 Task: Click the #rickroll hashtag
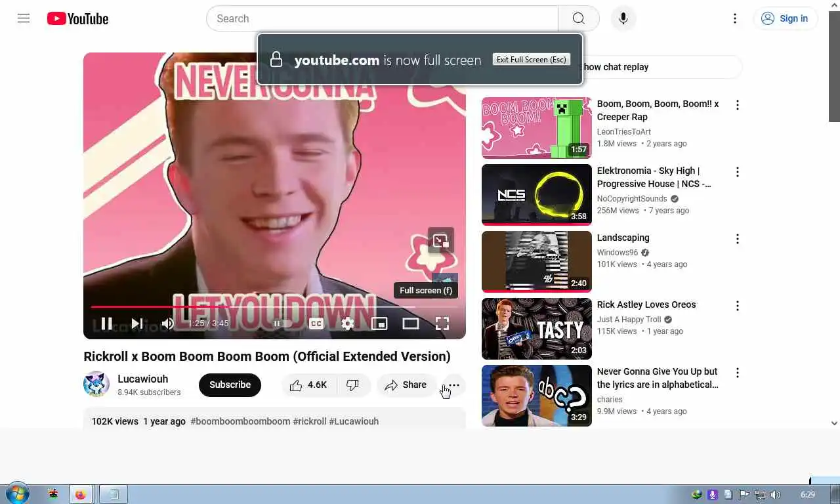coord(310,421)
